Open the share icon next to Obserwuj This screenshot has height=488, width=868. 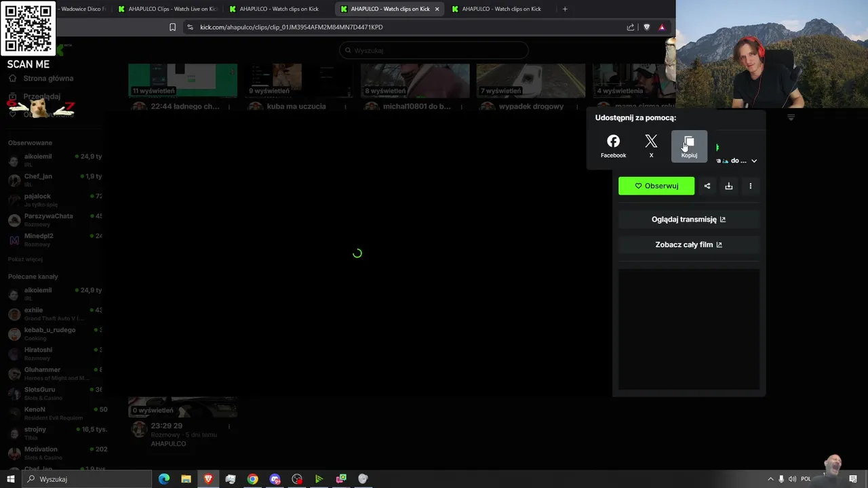[x=707, y=186]
